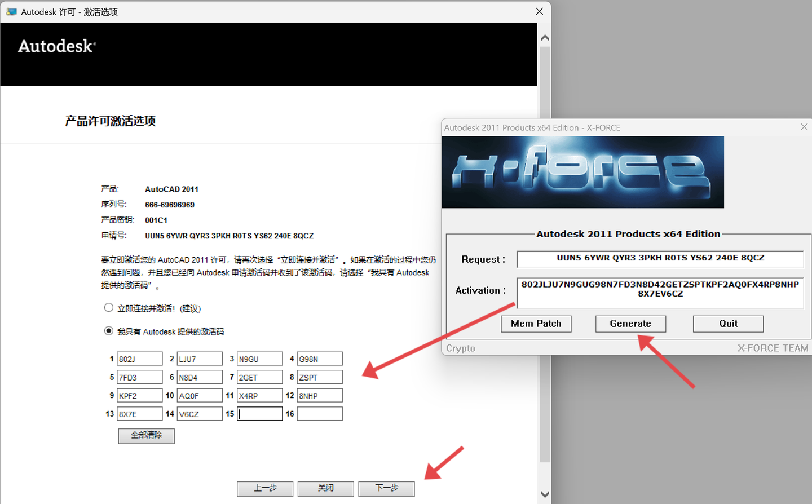Click activation code field 8 containing ZSPT
This screenshot has width=812, height=504.
point(320,377)
